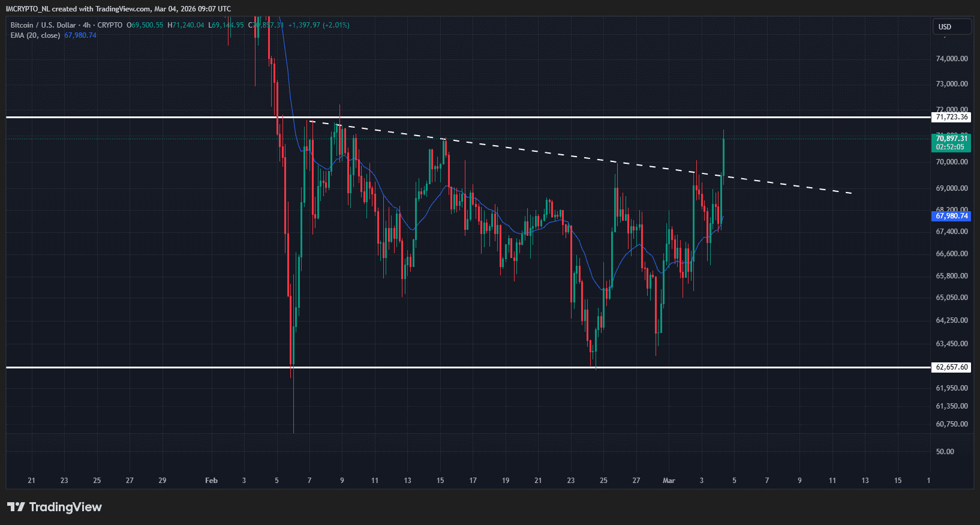Click the +1,397.97 (+2.01%) change value
Image resolution: width=980 pixels, height=525 pixels.
(x=318, y=25)
